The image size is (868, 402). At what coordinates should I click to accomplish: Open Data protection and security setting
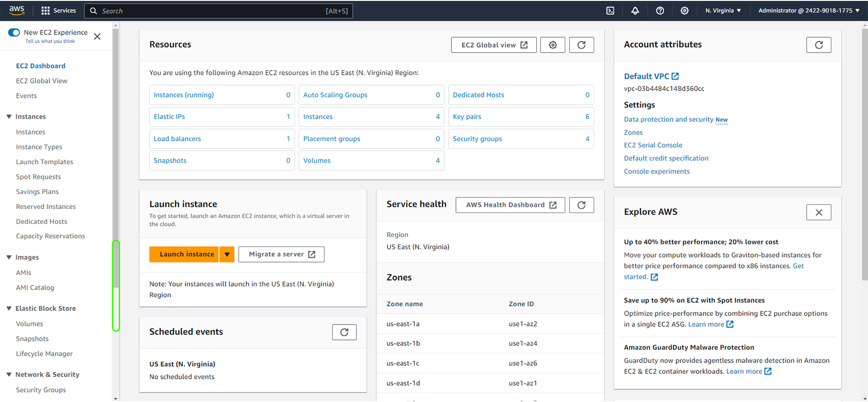coord(669,119)
